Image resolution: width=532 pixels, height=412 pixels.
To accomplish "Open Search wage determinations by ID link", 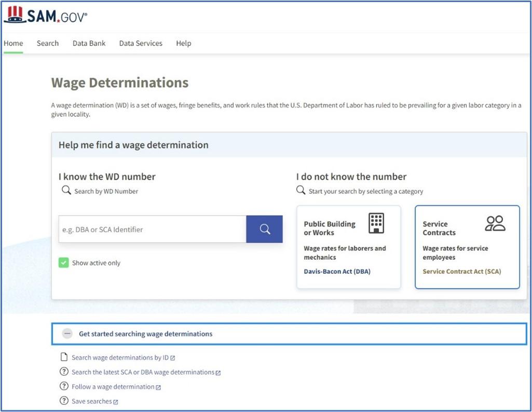I will coord(120,357).
